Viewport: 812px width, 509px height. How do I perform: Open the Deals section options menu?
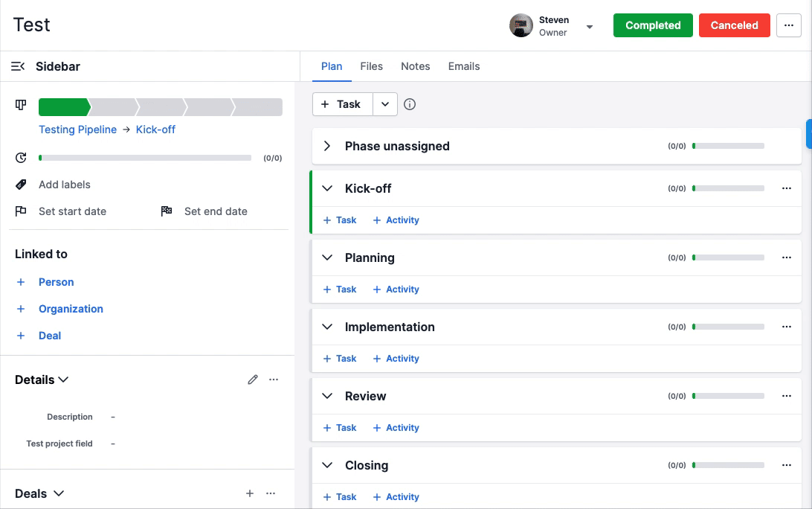(x=271, y=493)
